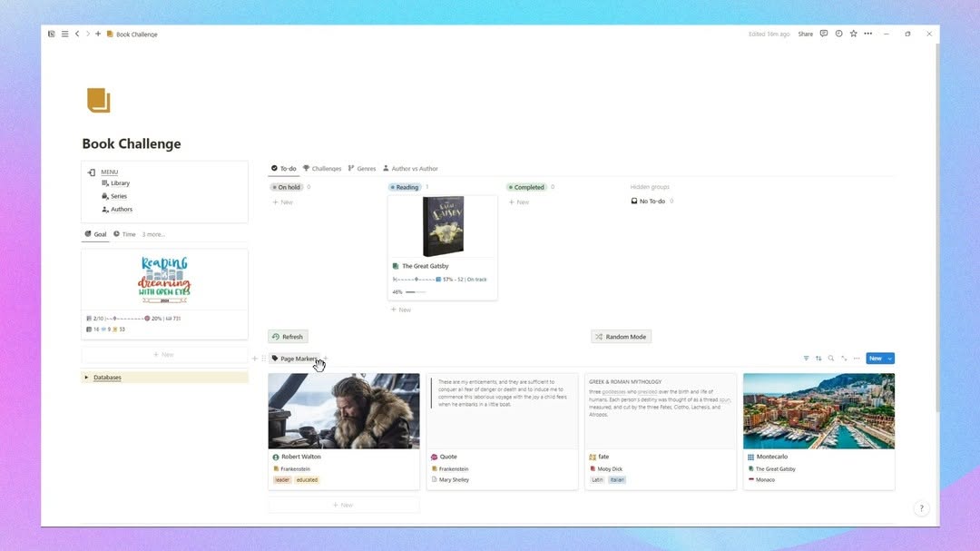This screenshot has width=980, height=551.
Task: Click the Random Mode button
Action: point(621,337)
